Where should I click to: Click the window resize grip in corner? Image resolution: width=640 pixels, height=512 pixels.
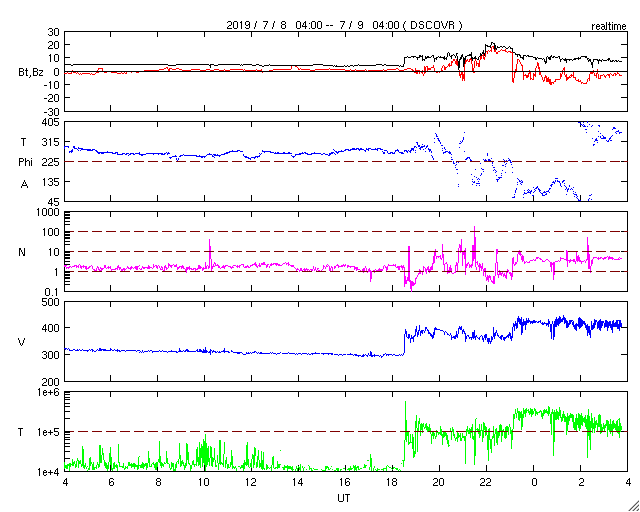click(634, 506)
